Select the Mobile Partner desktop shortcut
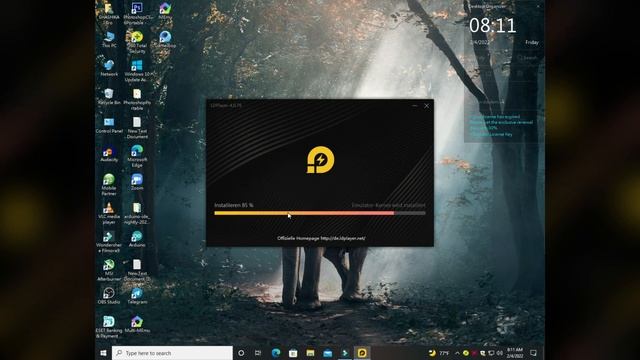 109,184
